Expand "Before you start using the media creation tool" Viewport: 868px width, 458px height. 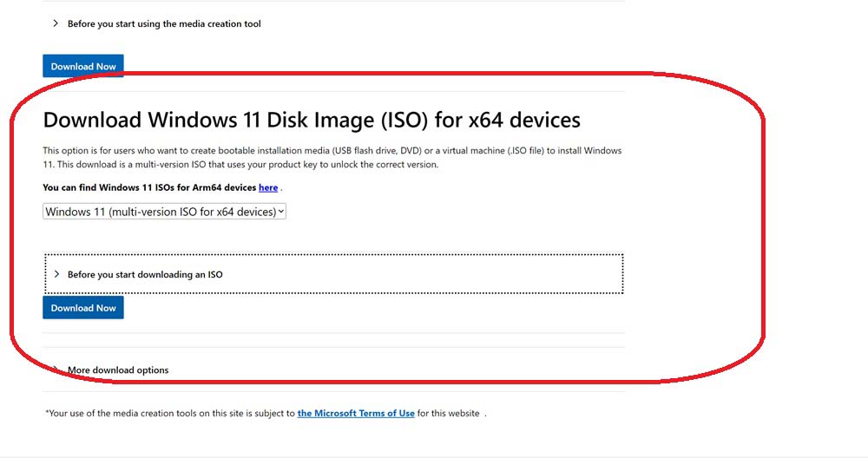click(164, 24)
